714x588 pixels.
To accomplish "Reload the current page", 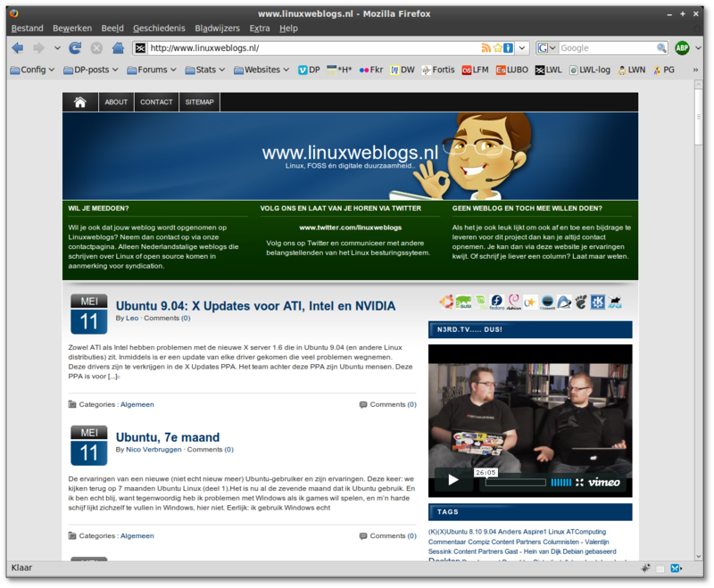I will [75, 48].
